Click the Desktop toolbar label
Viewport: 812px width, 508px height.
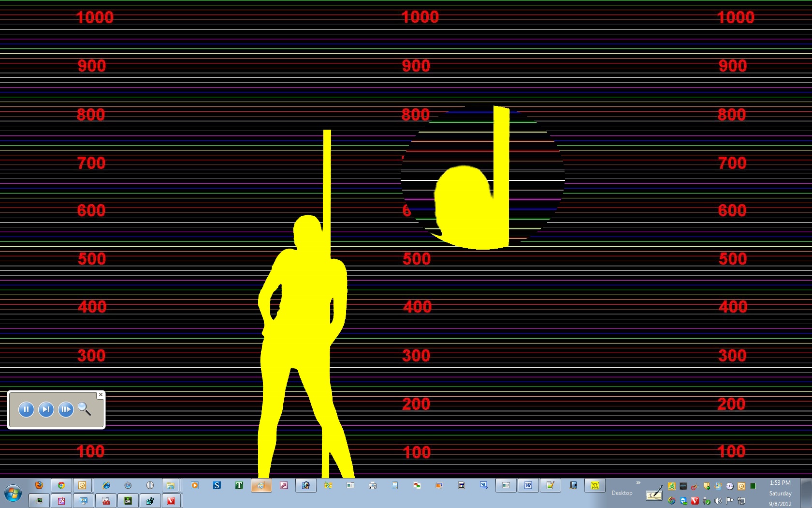(622, 493)
